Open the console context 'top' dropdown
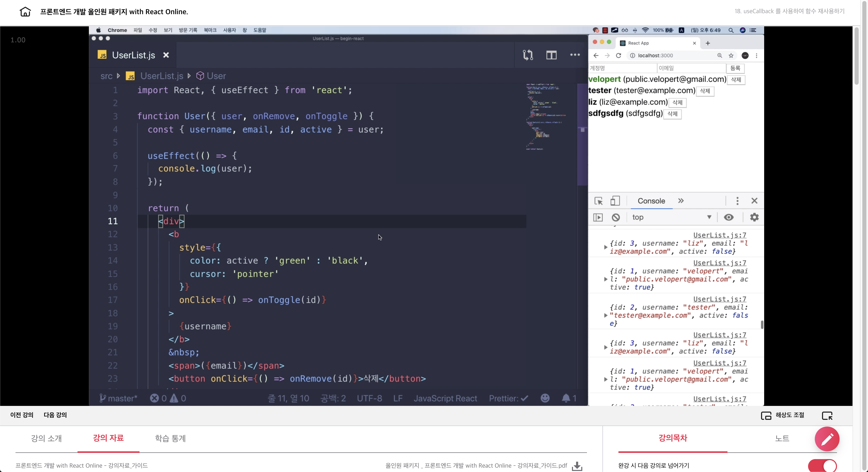868x472 pixels. tap(671, 217)
